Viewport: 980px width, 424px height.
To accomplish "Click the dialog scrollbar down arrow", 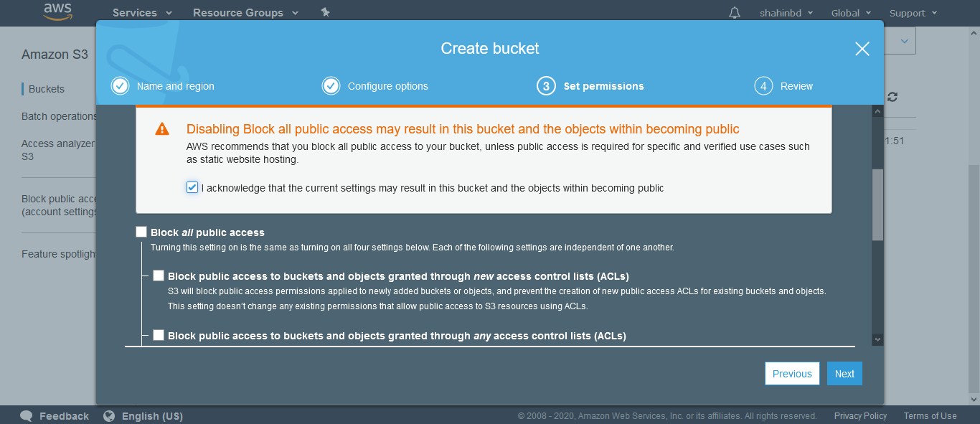I will click(877, 339).
